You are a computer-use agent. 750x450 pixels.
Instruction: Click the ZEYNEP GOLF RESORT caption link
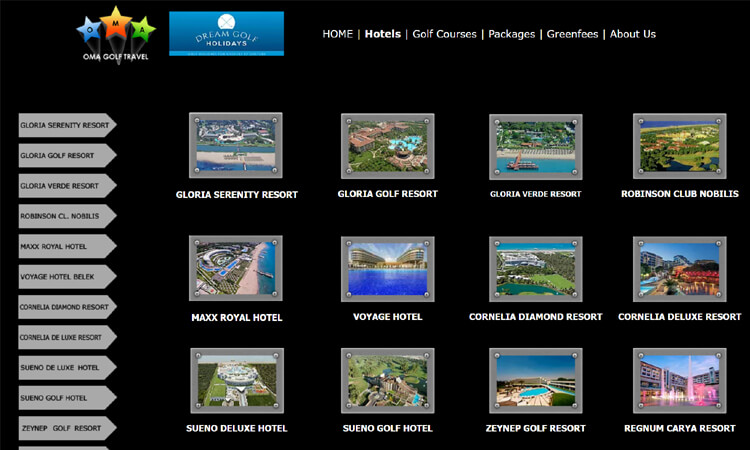tap(536, 428)
